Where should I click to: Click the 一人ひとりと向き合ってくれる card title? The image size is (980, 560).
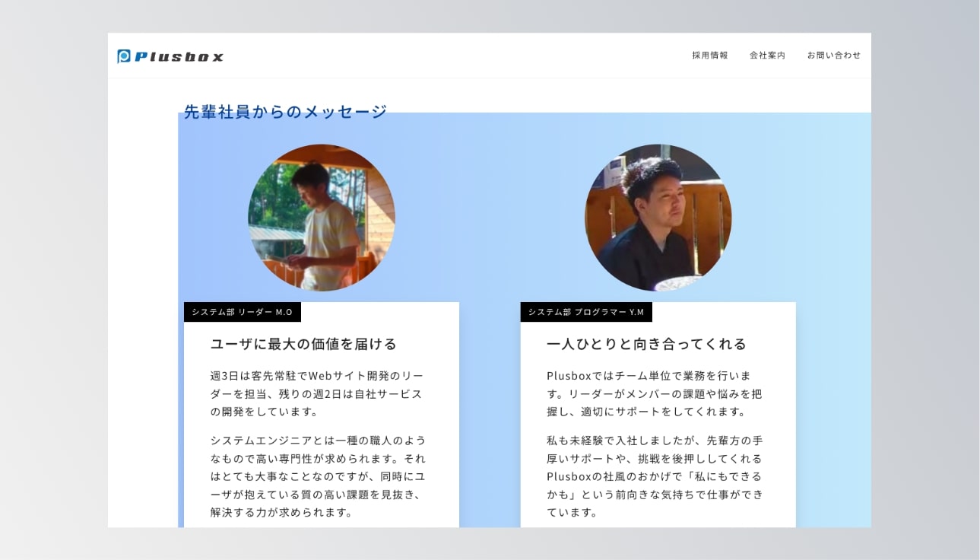coord(646,344)
